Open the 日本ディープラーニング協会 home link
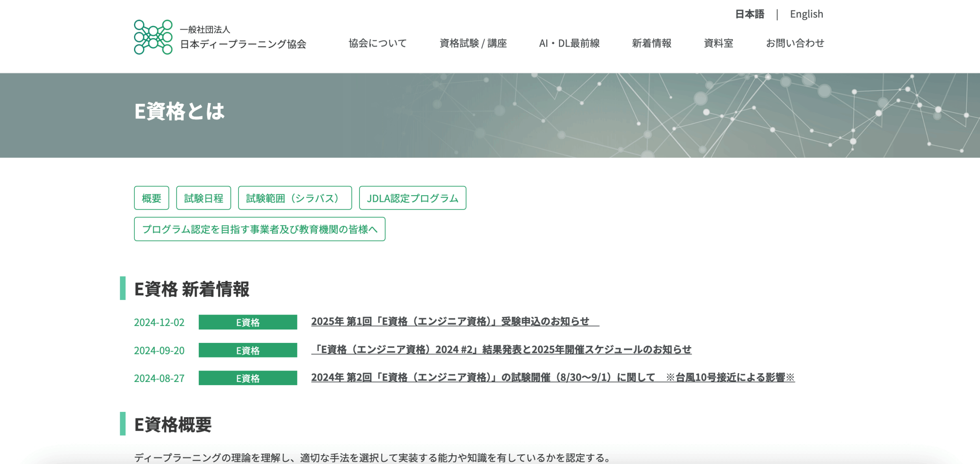The width and height of the screenshot is (980, 464). coord(243,44)
